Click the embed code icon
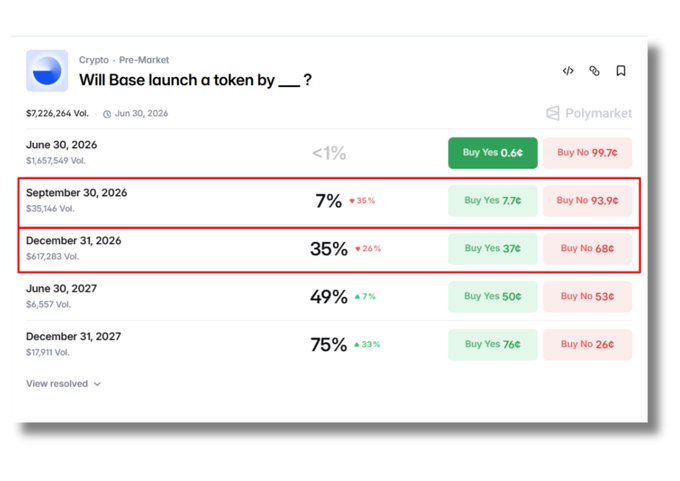Screen dimensions: 680x481 click(568, 71)
